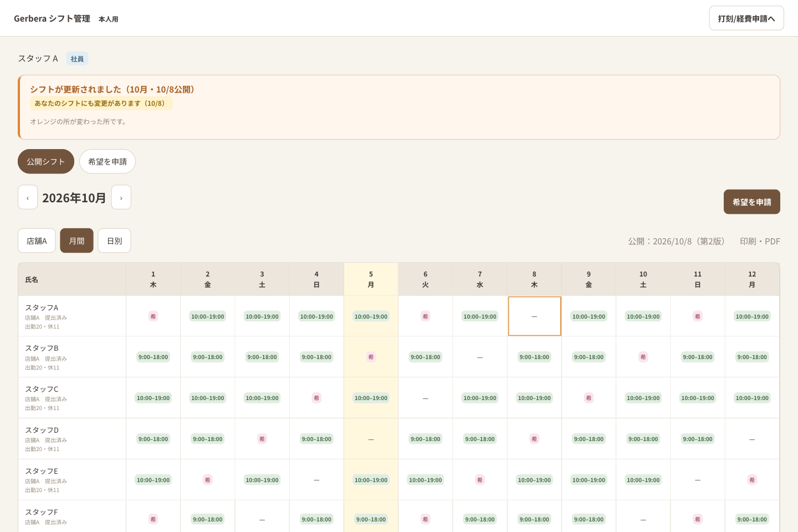Click スタッフA's 希 badge on day 11
The image size is (798, 532).
(x=698, y=316)
